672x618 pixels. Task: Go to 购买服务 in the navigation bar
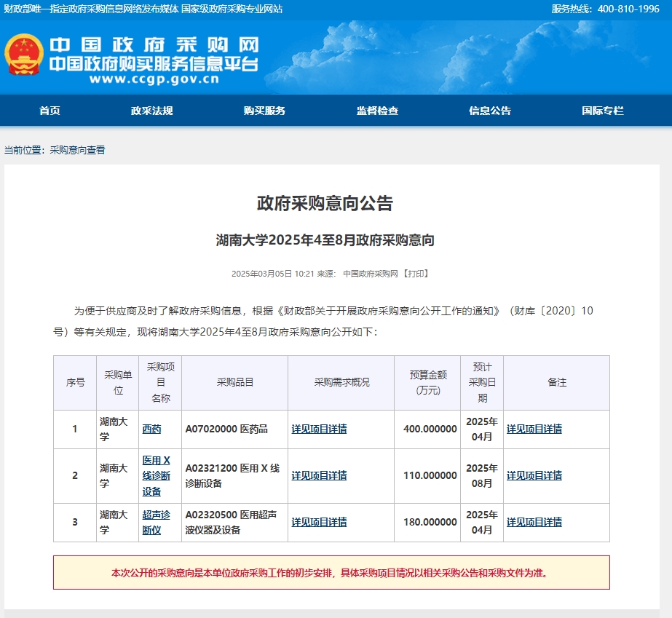[x=264, y=111]
